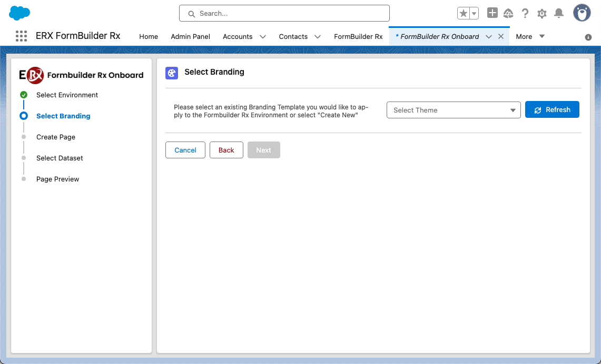
Task: Click the user profile avatar
Action: 582,13
